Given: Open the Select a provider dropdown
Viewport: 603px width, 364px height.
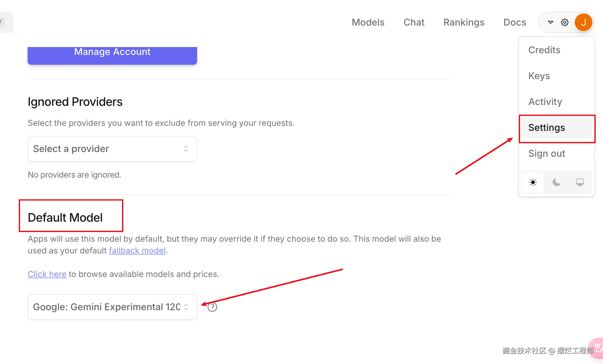Looking at the screenshot, I should (x=112, y=149).
